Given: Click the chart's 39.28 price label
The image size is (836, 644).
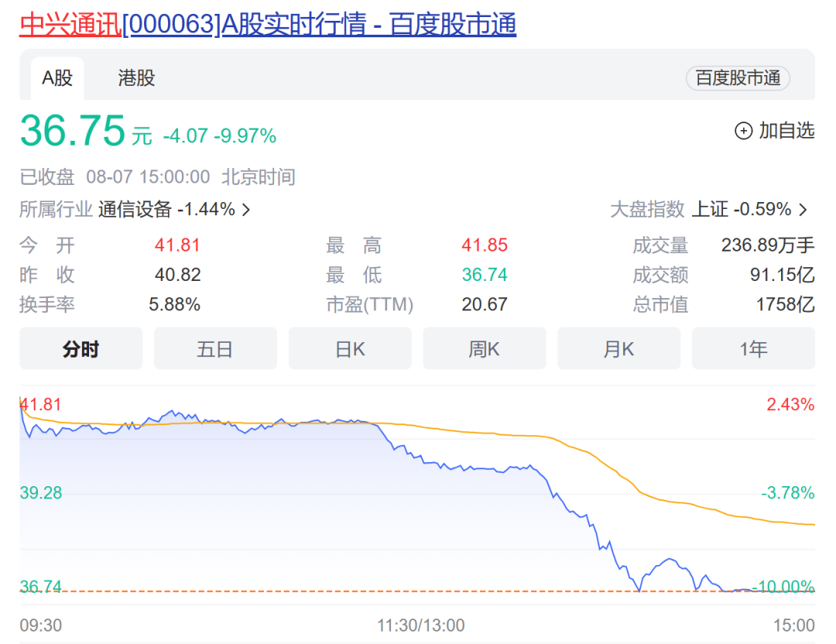Looking at the screenshot, I should tap(41, 492).
